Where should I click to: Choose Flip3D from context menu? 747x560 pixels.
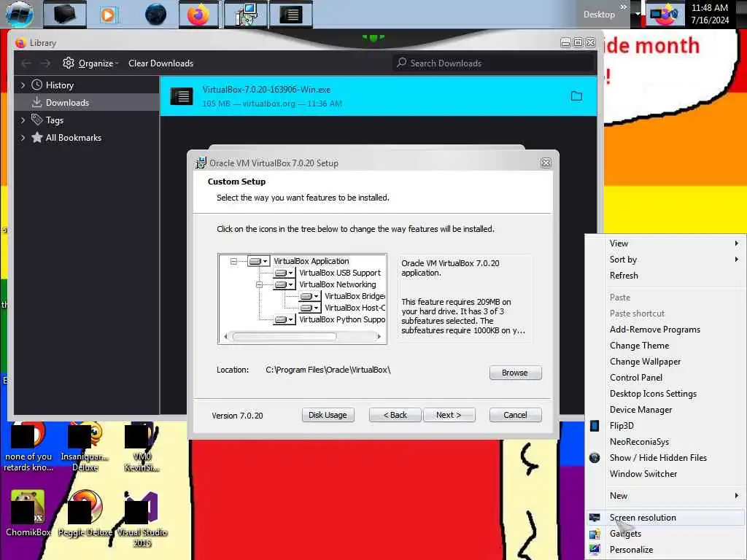[667, 426]
